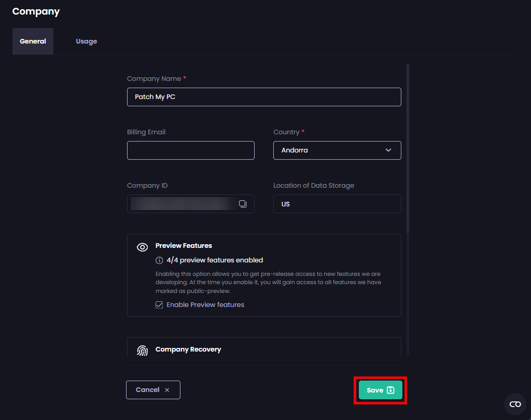Toggle the Enable Preview features checkbox
Screen dimensions: 531x420
159,304
